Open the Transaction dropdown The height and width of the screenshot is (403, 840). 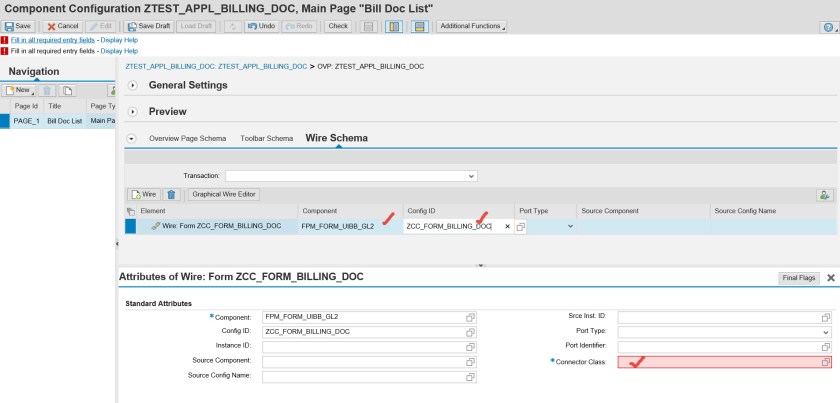click(x=472, y=175)
